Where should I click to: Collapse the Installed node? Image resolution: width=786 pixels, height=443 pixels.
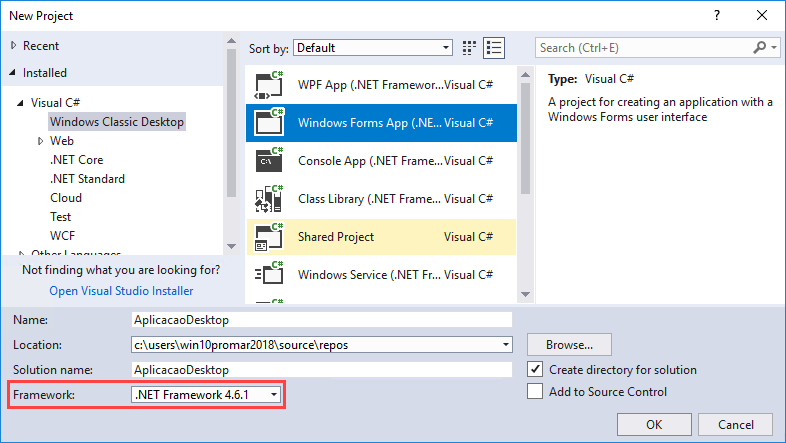pos(13,73)
